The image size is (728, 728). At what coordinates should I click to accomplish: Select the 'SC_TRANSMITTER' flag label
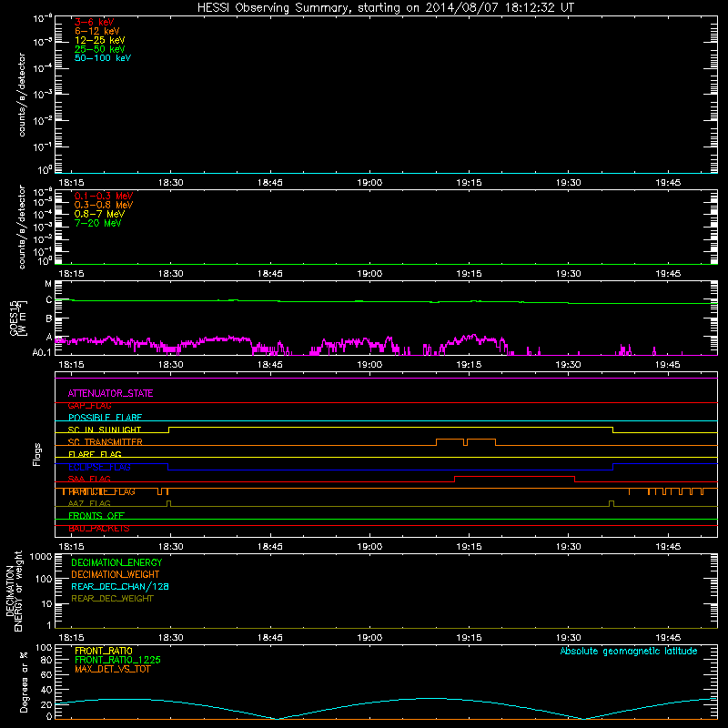pos(105,442)
